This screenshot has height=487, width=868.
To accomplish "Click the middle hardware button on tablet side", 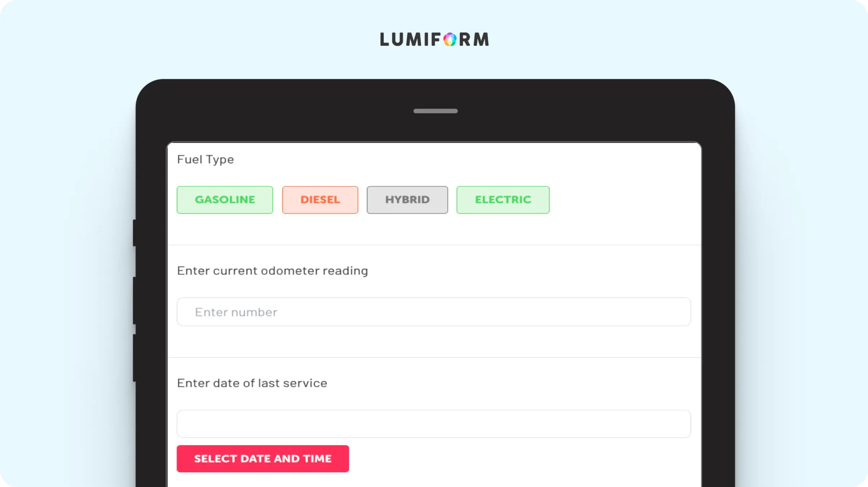I will [x=134, y=301].
